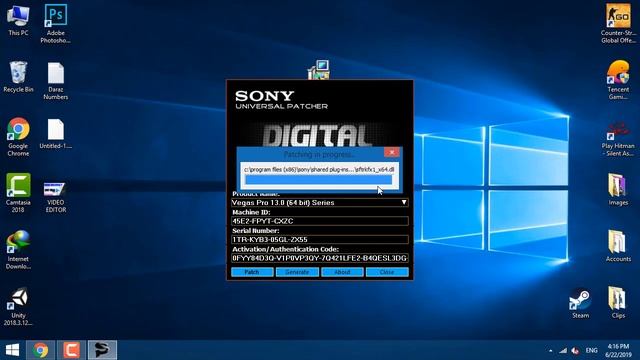Click the patching progress bar
The height and width of the screenshot is (360, 640).
[x=318, y=180]
